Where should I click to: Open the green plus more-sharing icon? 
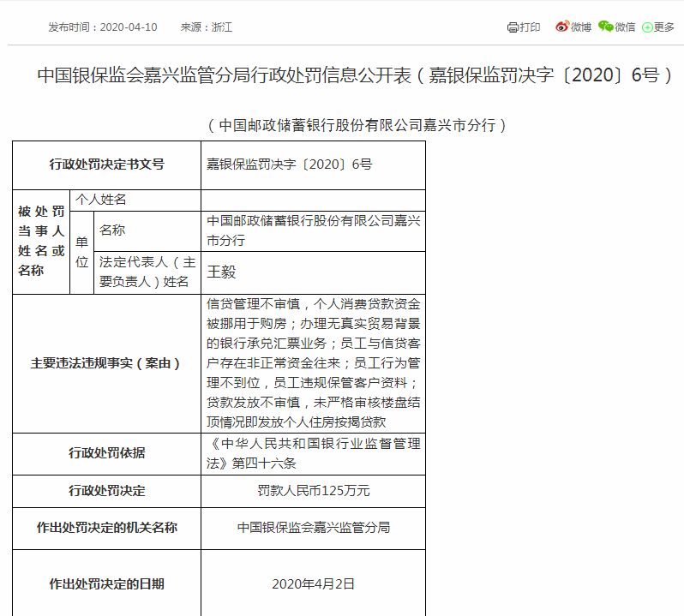[647, 27]
